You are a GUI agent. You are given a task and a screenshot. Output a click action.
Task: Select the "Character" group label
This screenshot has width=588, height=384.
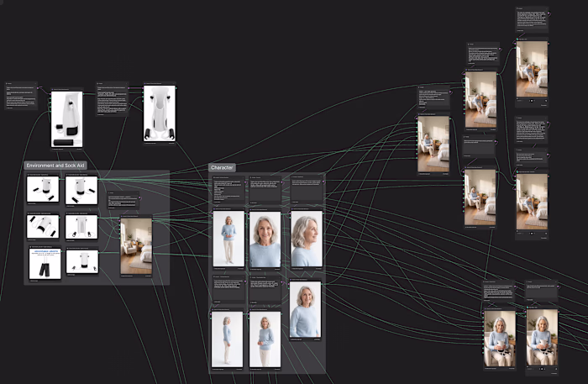tap(222, 167)
